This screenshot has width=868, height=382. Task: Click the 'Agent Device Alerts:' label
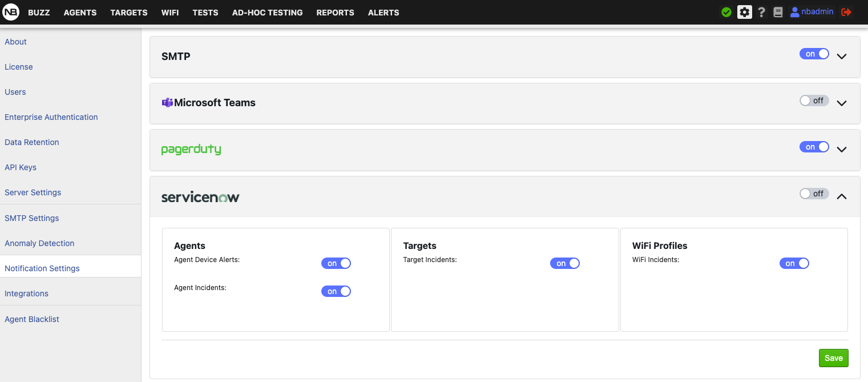coord(207,260)
